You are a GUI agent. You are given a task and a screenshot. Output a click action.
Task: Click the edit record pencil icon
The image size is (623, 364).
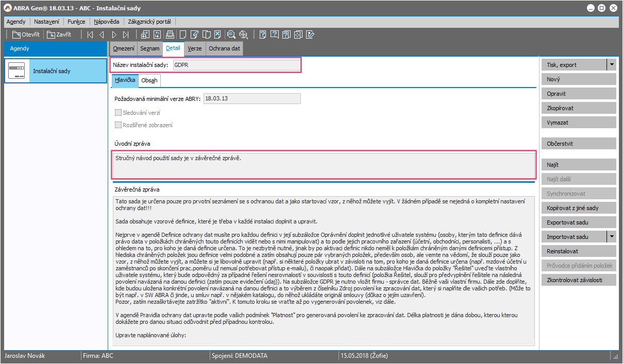tap(194, 35)
